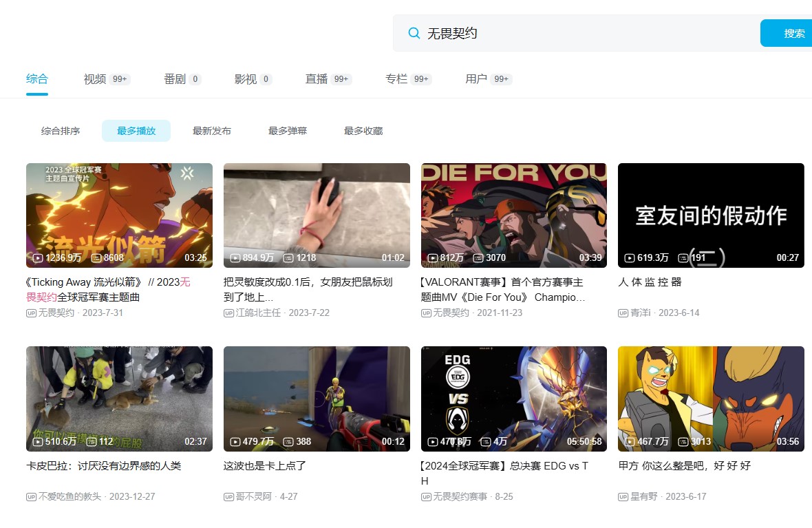812x528 pixels.
Task: Open title 这波也是卡上点了
Action: click(265, 466)
